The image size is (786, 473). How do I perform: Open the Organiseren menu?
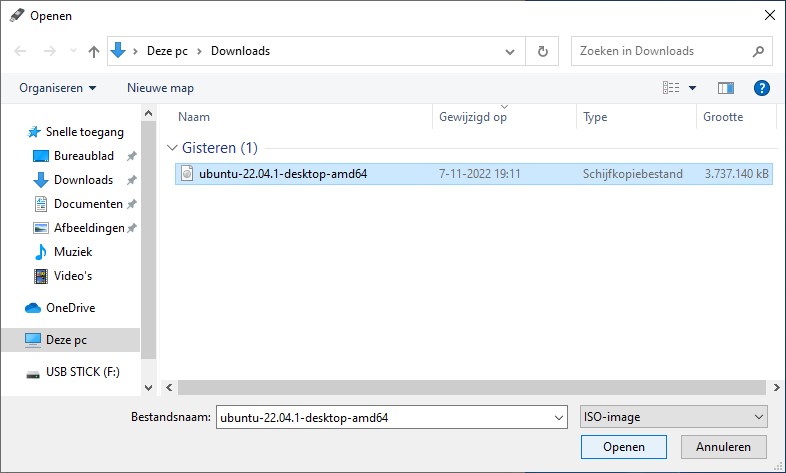[57, 88]
